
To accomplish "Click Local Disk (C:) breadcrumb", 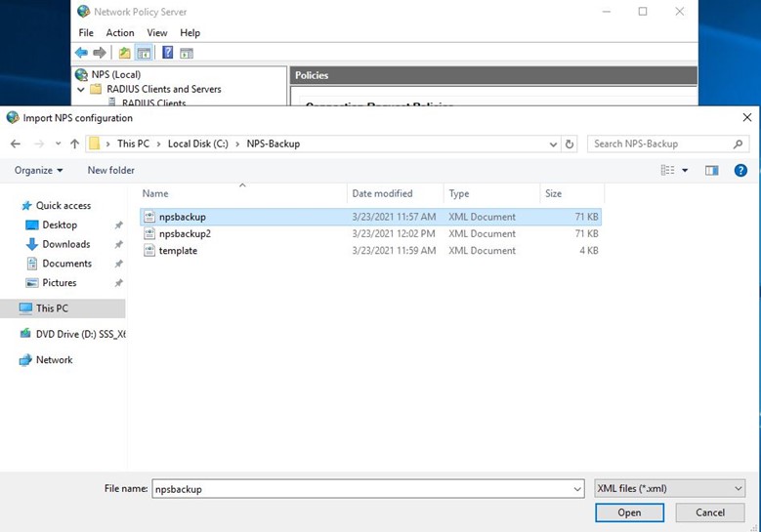I will point(198,143).
